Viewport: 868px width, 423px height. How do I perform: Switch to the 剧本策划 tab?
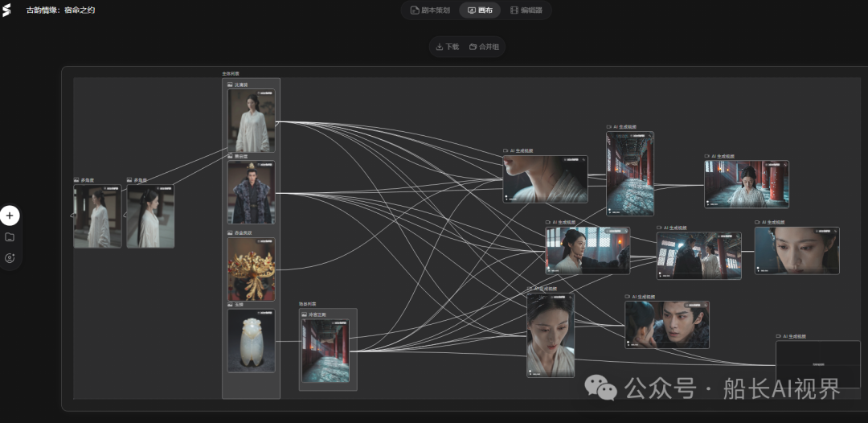click(430, 10)
